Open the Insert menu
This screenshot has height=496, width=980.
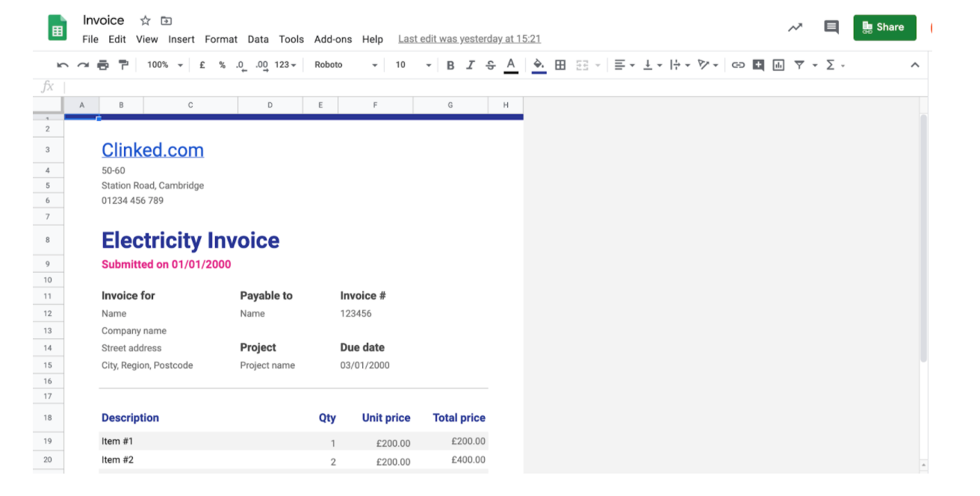[182, 39]
